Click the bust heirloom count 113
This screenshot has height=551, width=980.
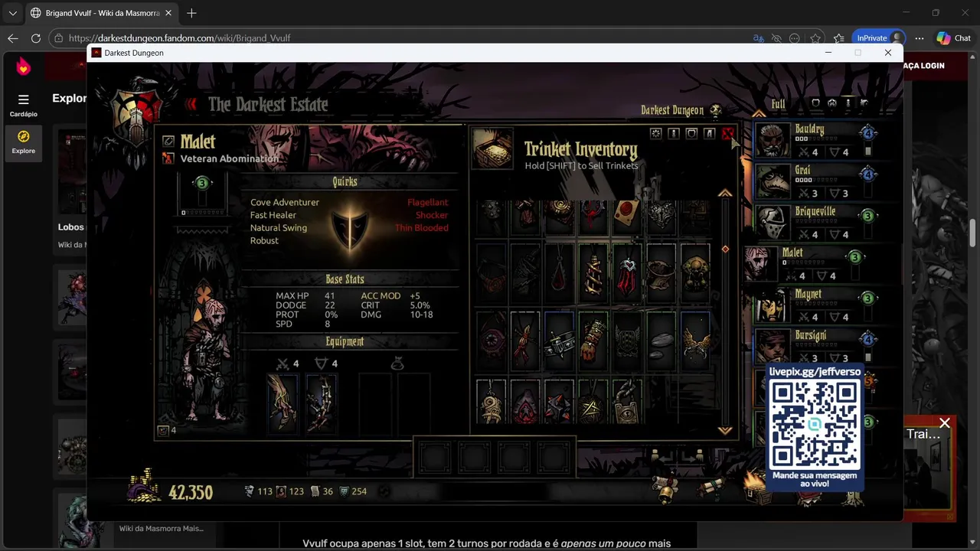[259, 491]
